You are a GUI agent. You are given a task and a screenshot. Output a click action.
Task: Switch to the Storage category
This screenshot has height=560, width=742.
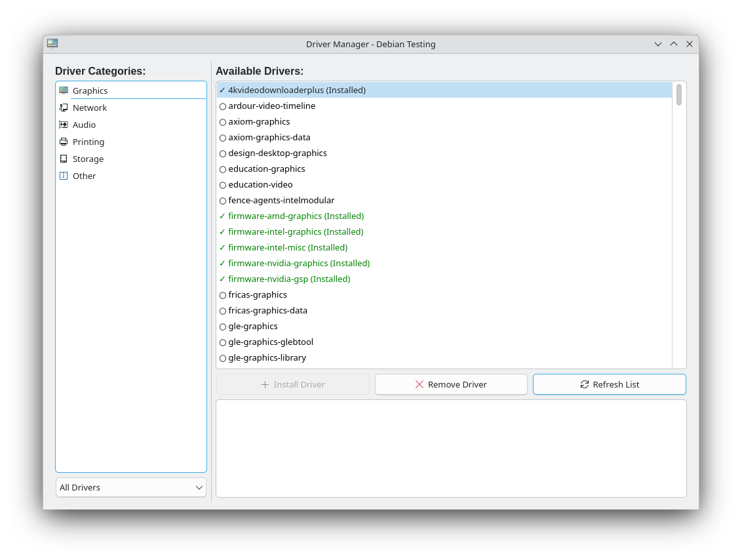point(131,159)
